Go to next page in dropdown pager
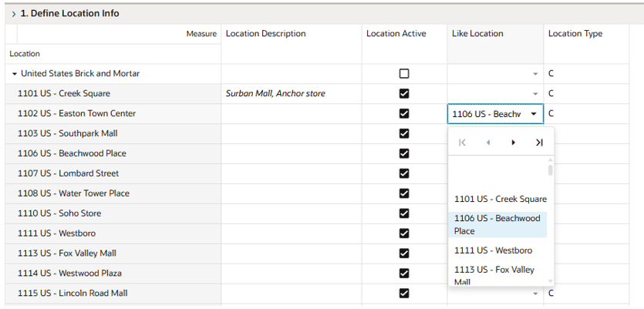 click(x=514, y=143)
